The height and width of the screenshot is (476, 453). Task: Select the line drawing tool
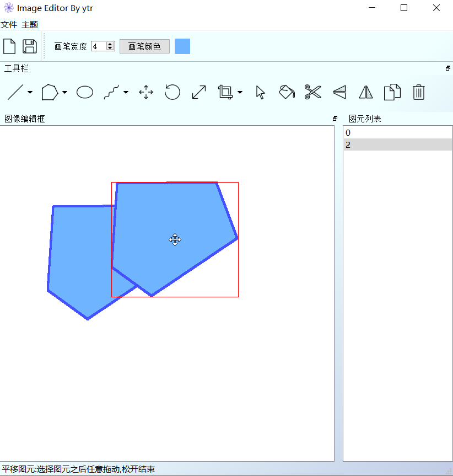pos(15,92)
